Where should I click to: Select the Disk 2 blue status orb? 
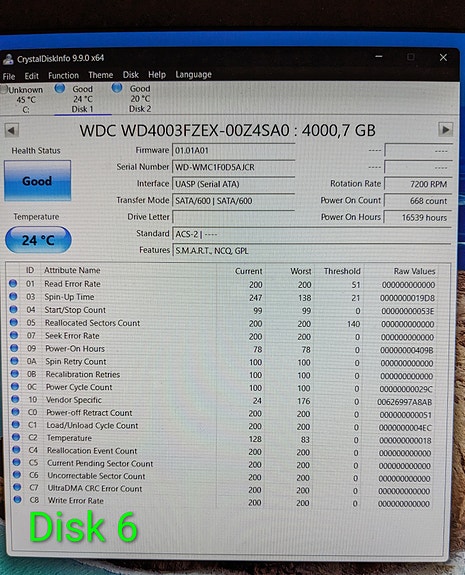117,88
